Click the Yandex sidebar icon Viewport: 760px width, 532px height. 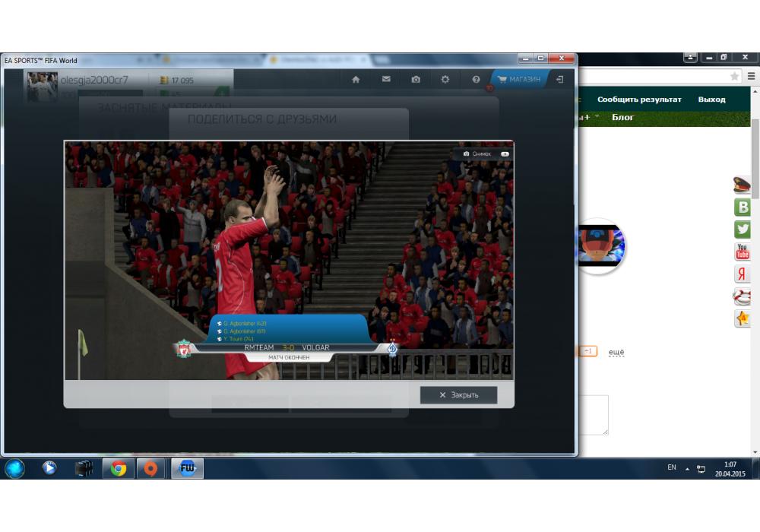pos(742,274)
